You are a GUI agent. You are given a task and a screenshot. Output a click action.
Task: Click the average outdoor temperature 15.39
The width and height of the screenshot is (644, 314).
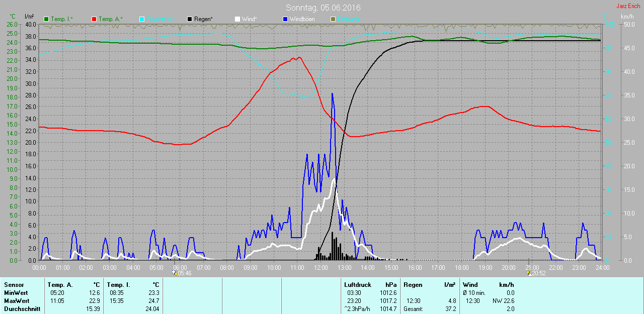click(x=93, y=309)
